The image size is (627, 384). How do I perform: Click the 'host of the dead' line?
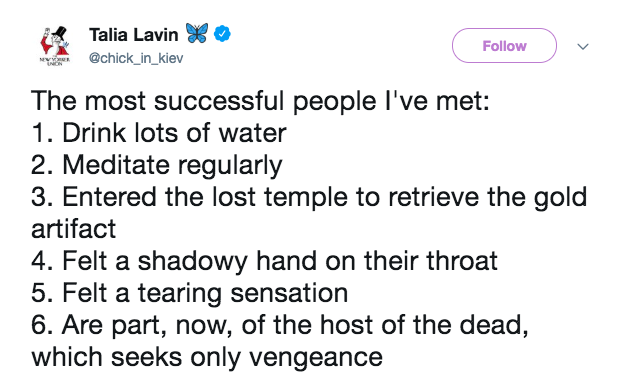tap(280, 325)
